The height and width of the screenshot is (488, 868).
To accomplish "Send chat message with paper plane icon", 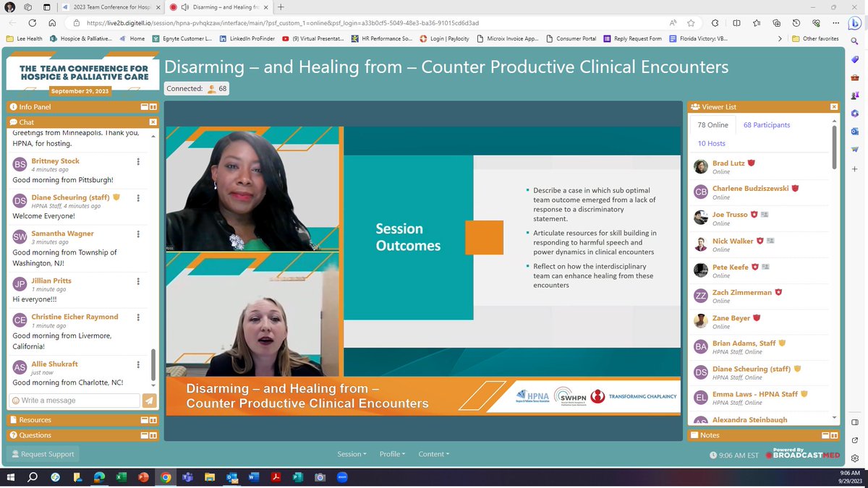I will coord(150,400).
